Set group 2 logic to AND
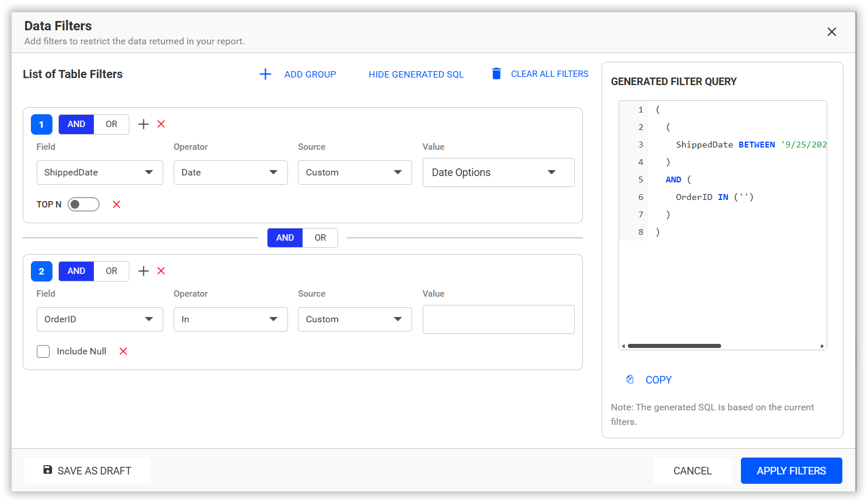The height and width of the screenshot is (503, 868). coord(76,271)
